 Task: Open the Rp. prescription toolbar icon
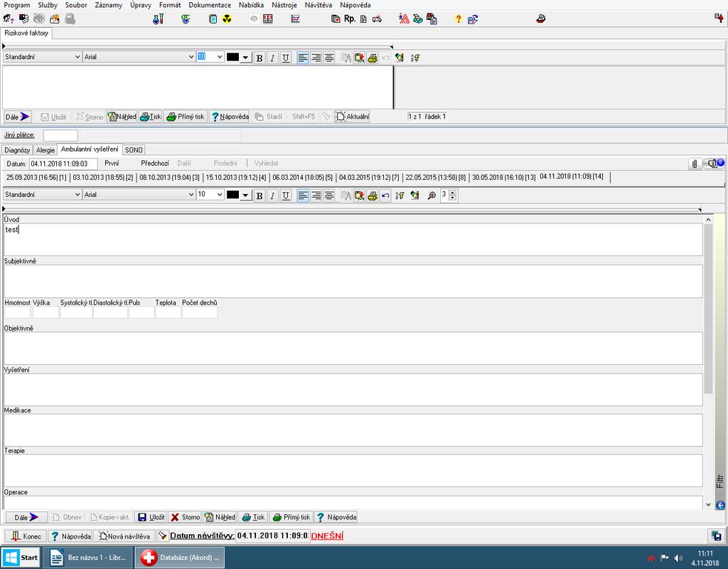tap(350, 19)
